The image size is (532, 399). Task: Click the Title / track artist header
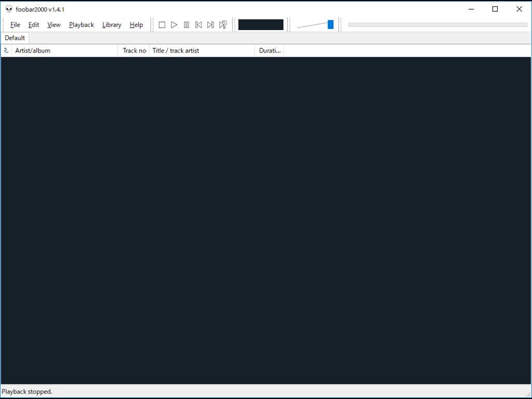[x=176, y=50]
